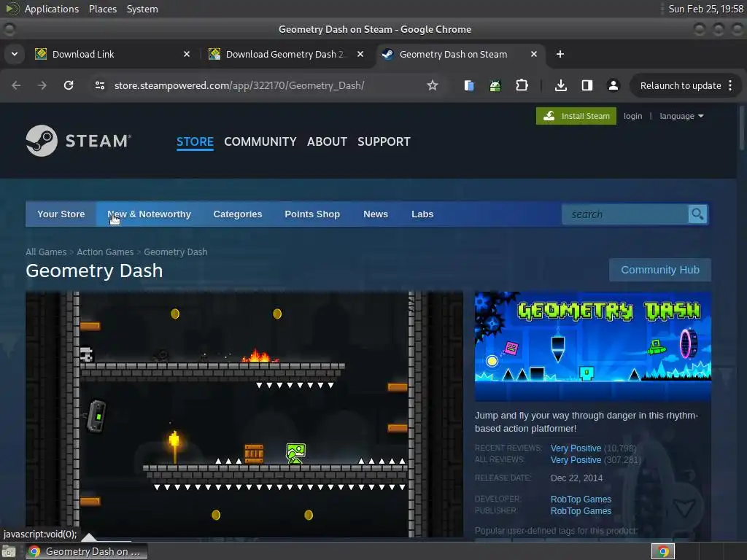
Task: Click the Install Steam button
Action: (x=576, y=116)
